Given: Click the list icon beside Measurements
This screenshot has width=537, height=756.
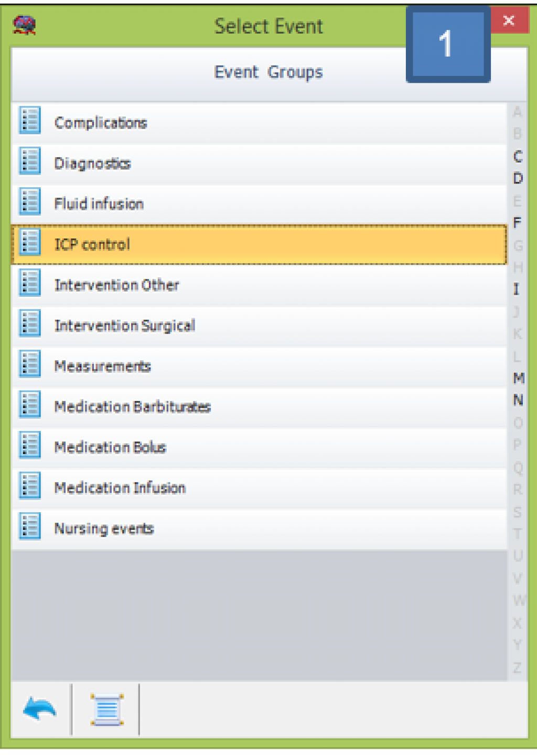Looking at the screenshot, I should [x=30, y=365].
